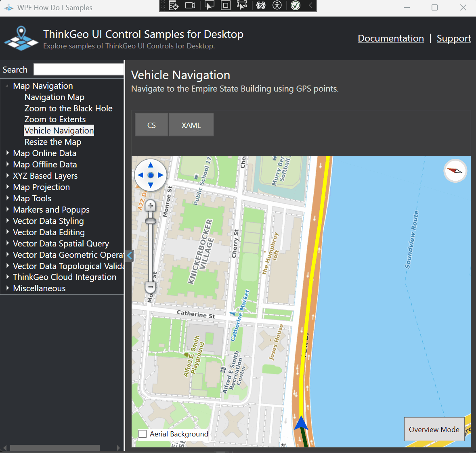This screenshot has height=453, width=476.
Task: Click Vector Data Topological Validation item
Action: pyautogui.click(x=68, y=266)
